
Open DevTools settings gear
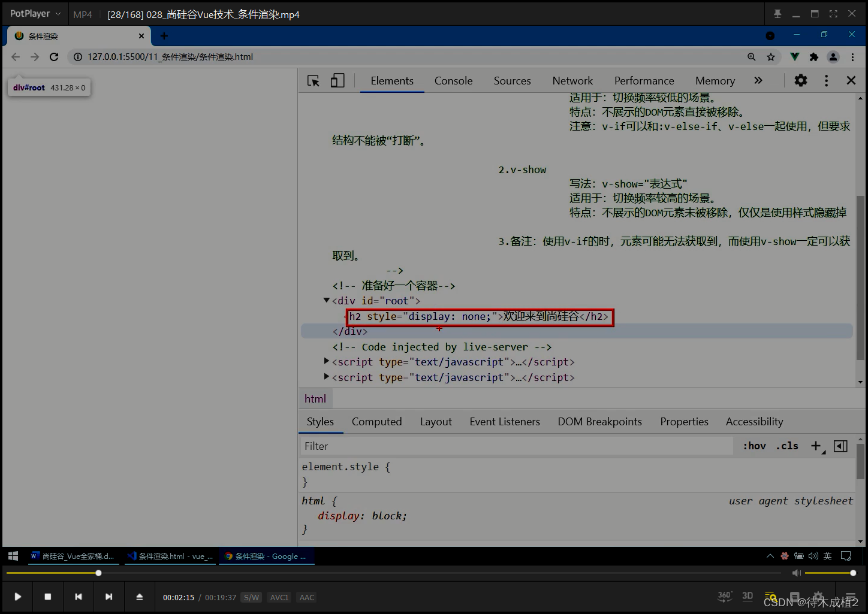tap(801, 80)
